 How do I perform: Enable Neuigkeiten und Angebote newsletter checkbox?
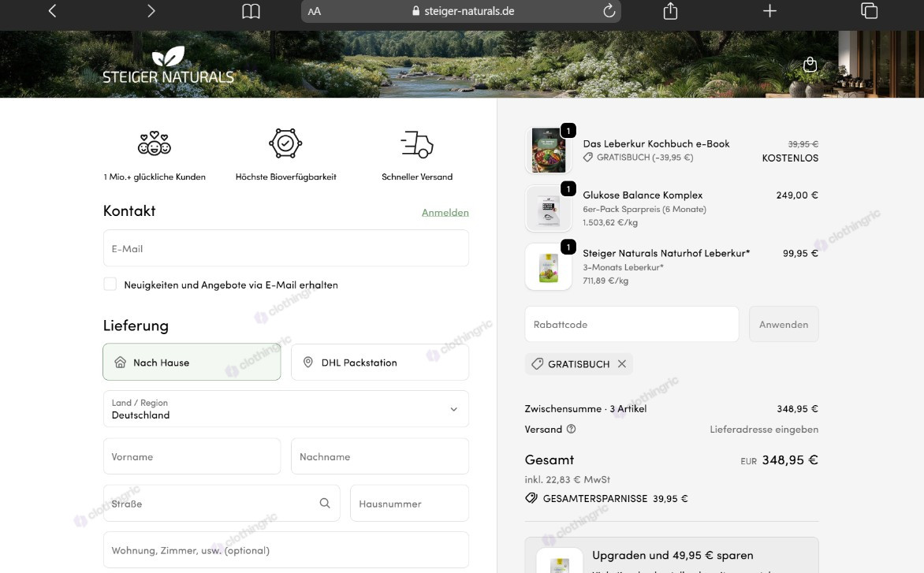110,285
